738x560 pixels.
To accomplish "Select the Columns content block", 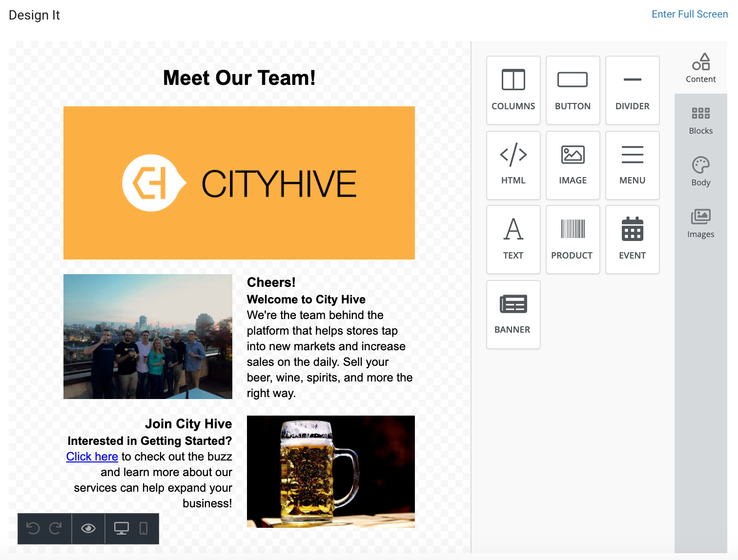I will [513, 90].
